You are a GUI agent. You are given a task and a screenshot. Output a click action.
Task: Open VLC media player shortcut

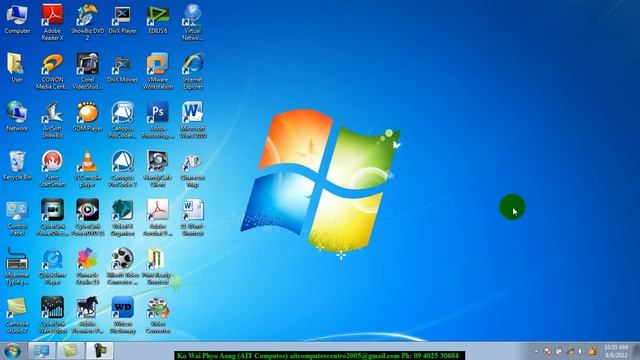(x=87, y=169)
